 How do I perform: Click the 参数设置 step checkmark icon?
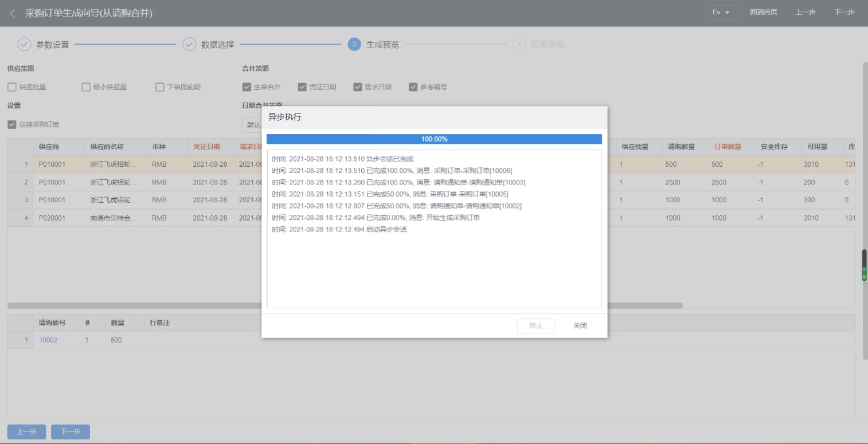pos(25,44)
